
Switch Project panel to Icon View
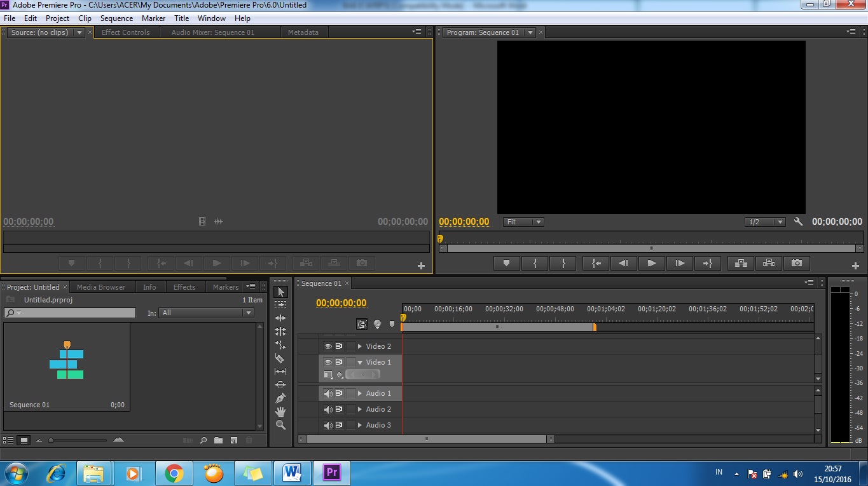tap(24, 440)
